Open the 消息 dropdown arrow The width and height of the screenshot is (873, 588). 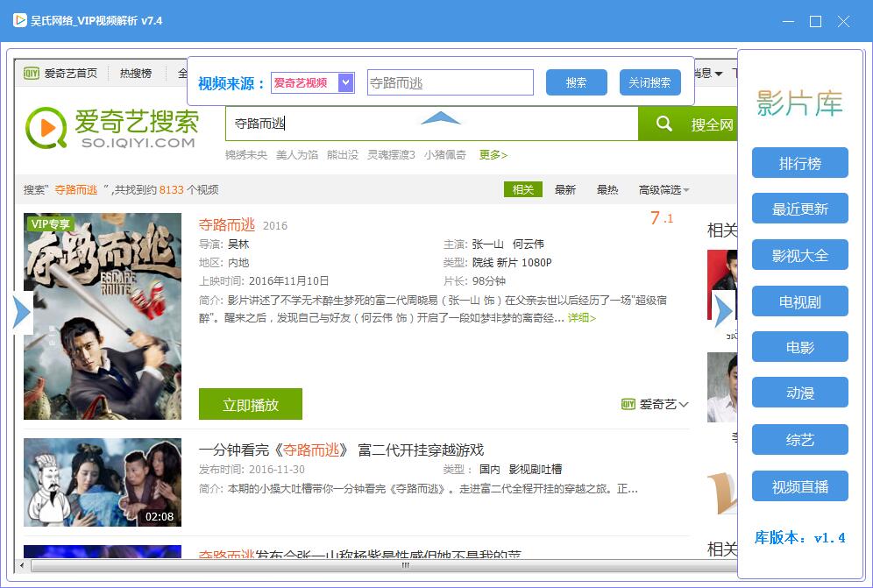pyautogui.click(x=718, y=74)
